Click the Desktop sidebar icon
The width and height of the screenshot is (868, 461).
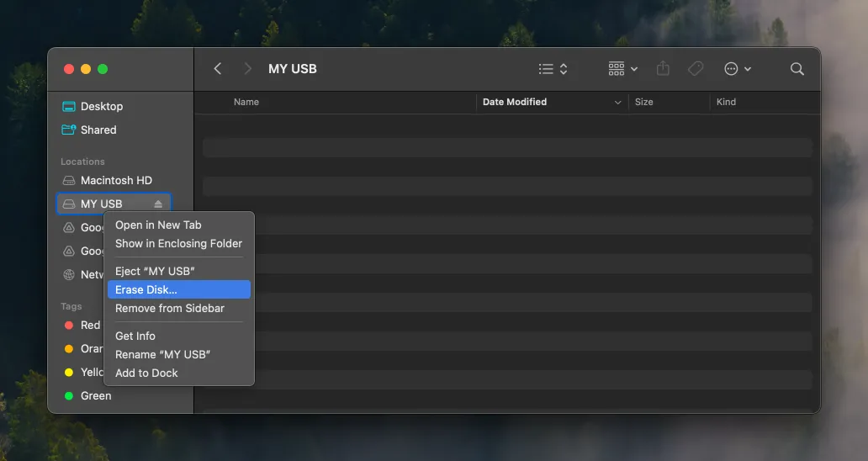pos(69,106)
